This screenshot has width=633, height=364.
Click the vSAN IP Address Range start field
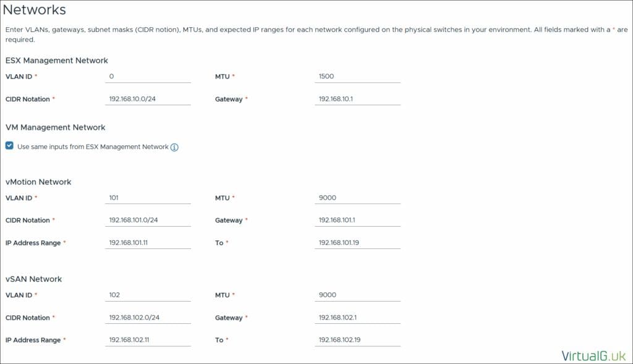(x=148, y=340)
